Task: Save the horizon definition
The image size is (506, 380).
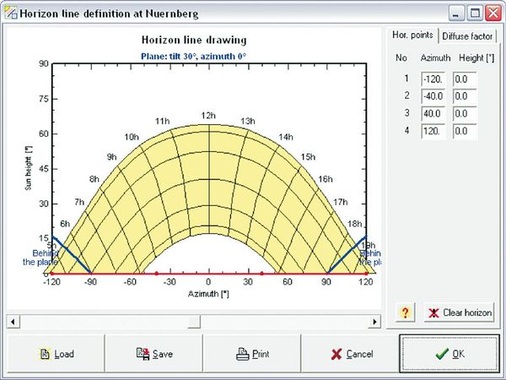Action: [154, 354]
